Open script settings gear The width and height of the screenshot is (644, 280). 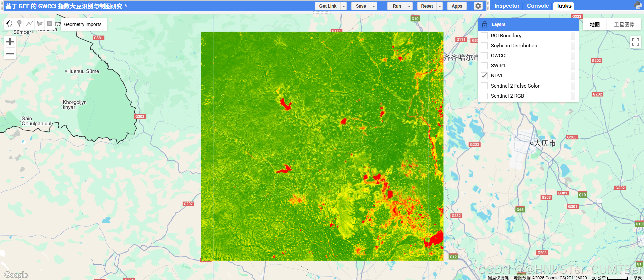pos(478,6)
